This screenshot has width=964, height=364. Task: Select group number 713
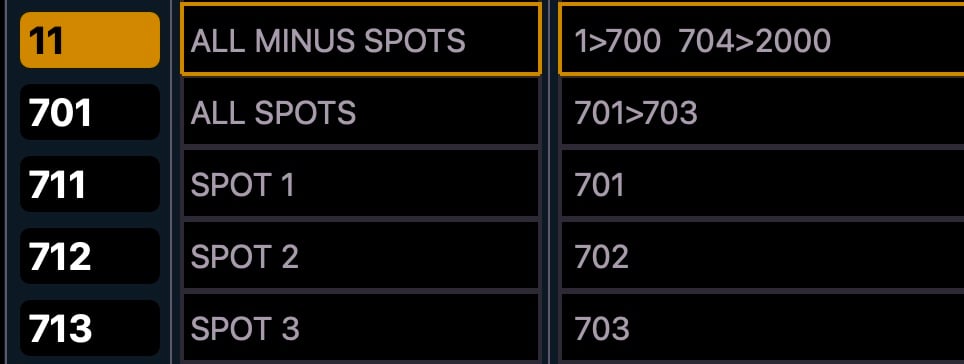(90, 328)
